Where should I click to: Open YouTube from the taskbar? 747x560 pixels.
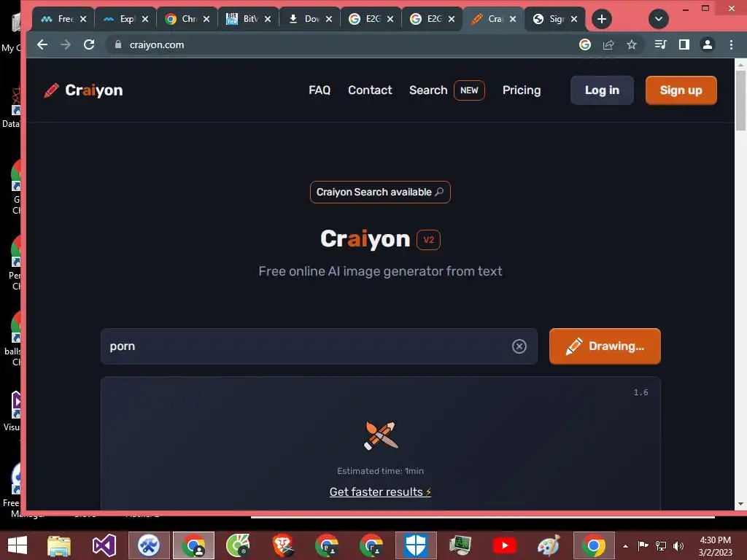[x=505, y=545]
